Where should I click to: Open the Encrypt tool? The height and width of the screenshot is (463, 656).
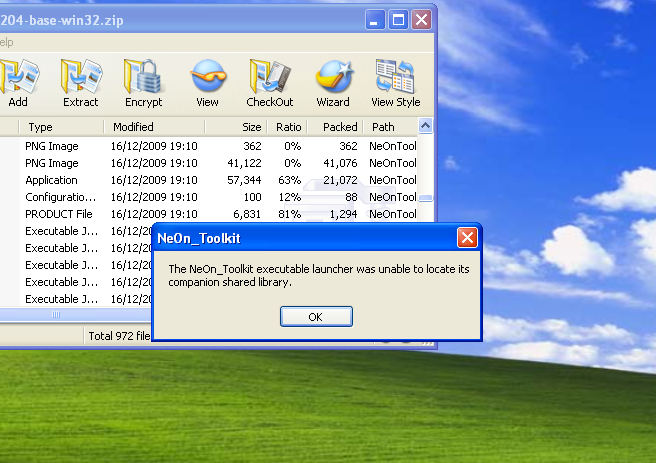[143, 84]
